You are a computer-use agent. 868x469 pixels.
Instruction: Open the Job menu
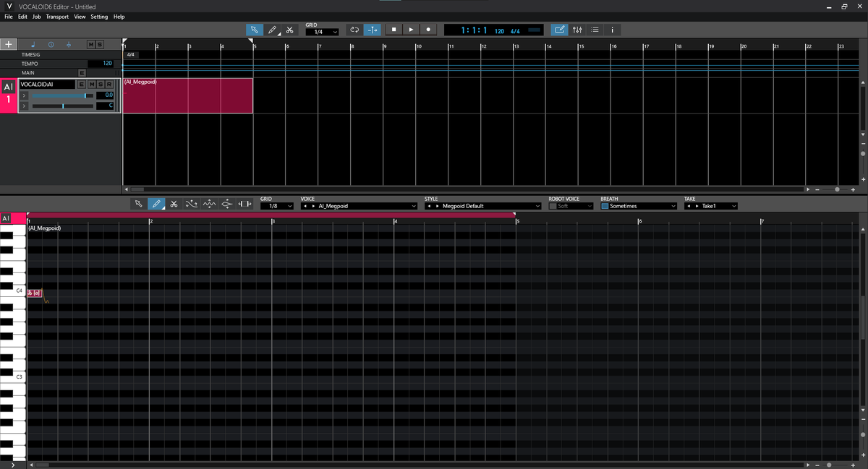click(x=37, y=17)
